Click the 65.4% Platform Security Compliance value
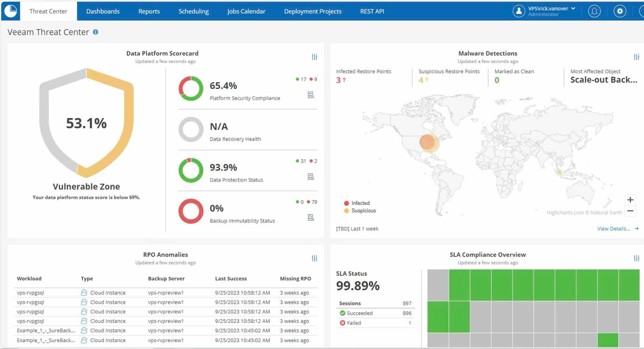The width and height of the screenshot is (644, 349). click(223, 86)
